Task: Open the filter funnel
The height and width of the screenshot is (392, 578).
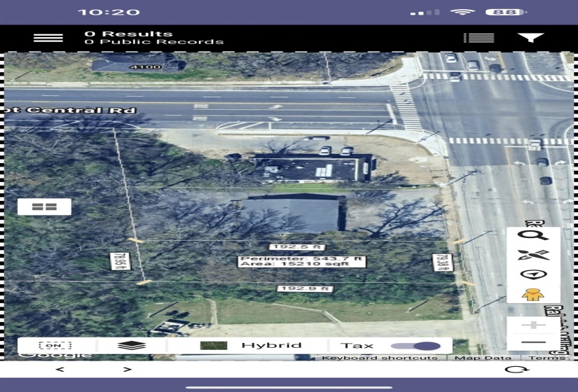Action: tap(530, 38)
